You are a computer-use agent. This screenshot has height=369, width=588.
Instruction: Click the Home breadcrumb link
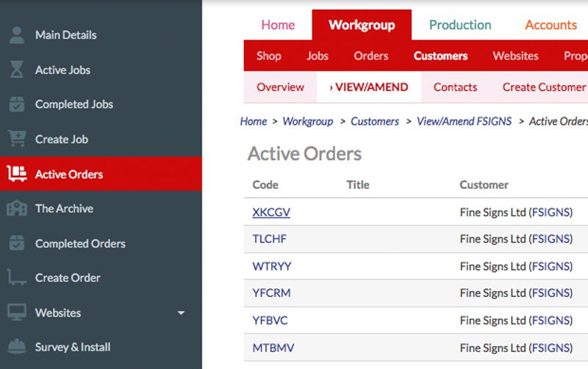(x=254, y=121)
